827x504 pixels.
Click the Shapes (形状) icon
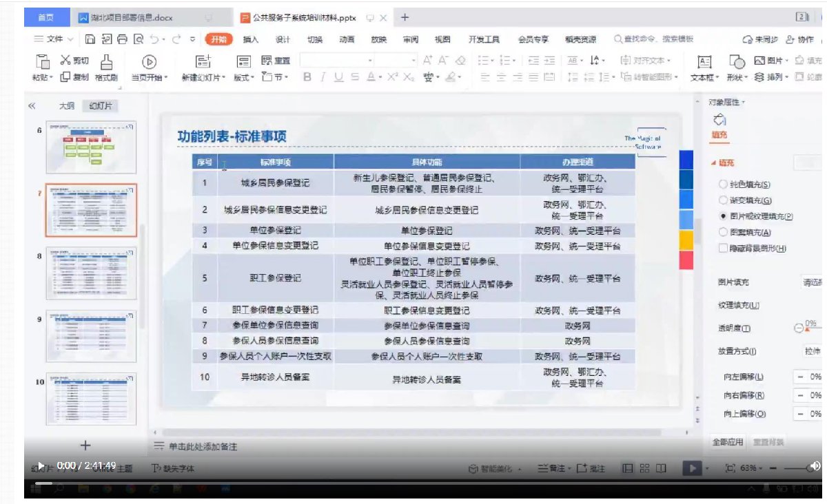click(x=737, y=62)
